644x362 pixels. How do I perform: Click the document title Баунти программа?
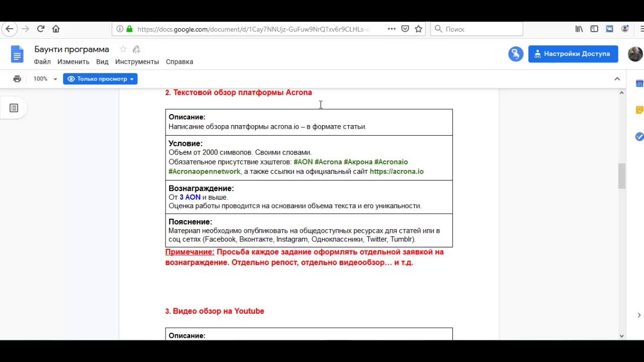pyautogui.click(x=71, y=49)
